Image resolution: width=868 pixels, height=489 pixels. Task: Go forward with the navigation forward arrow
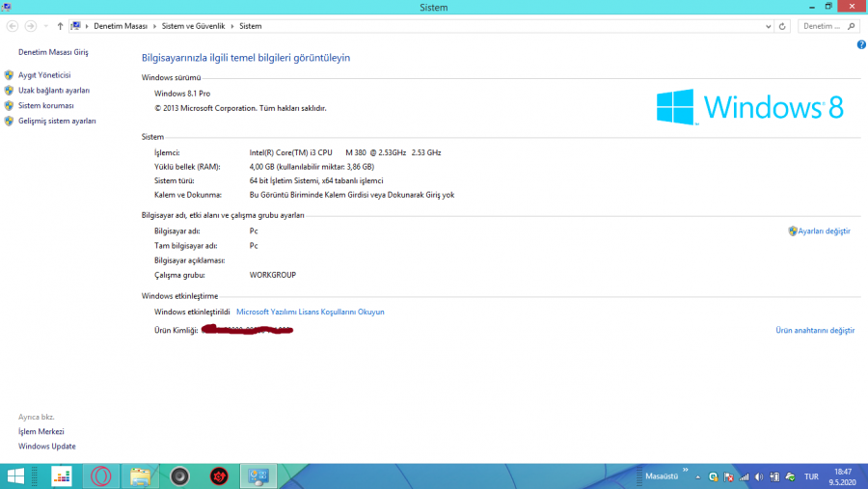[x=31, y=26]
